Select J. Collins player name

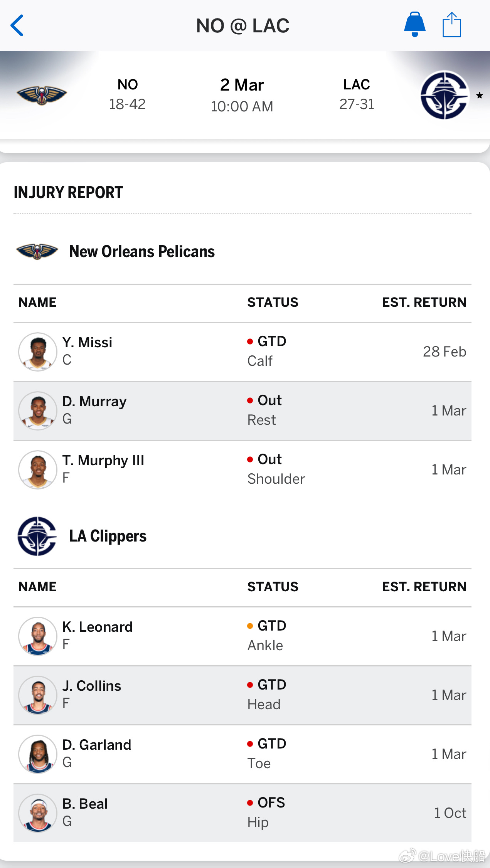[92, 686]
